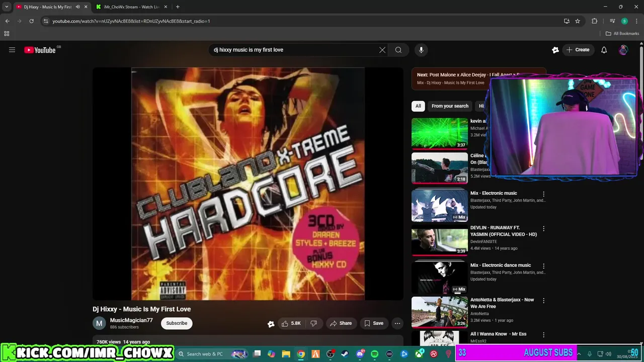Image resolution: width=644 pixels, height=362 pixels.
Task: Select From your search filter chip
Action: click(450, 106)
